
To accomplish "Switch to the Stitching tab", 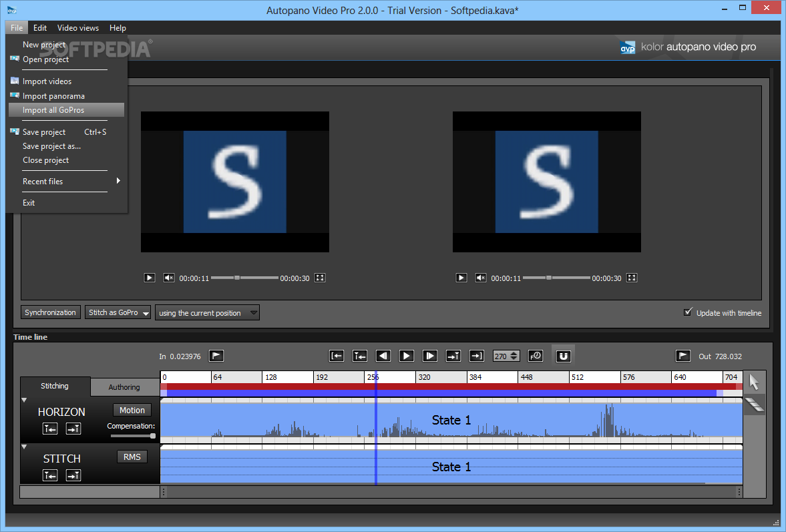I will (55, 386).
